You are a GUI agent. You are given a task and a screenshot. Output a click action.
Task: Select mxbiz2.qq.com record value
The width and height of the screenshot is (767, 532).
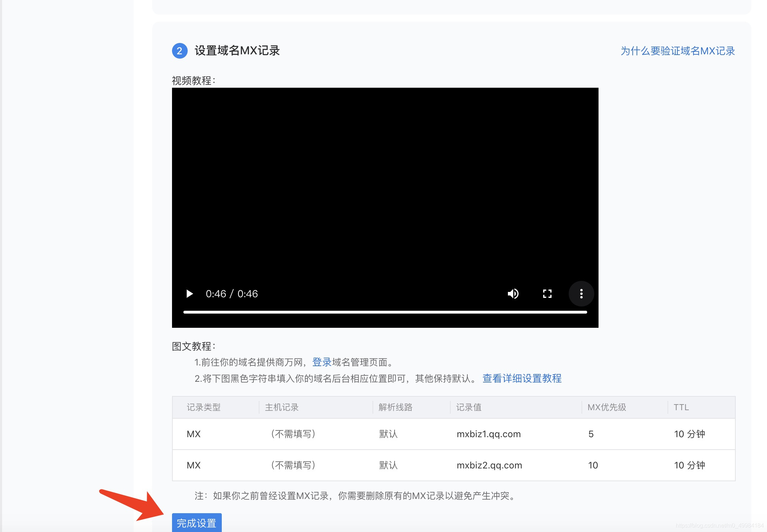click(x=489, y=465)
